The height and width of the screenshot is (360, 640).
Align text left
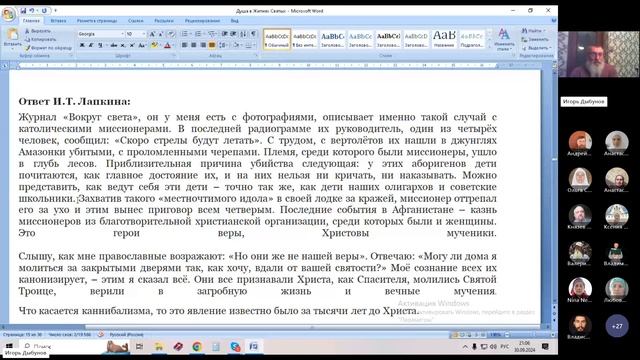(x=184, y=45)
